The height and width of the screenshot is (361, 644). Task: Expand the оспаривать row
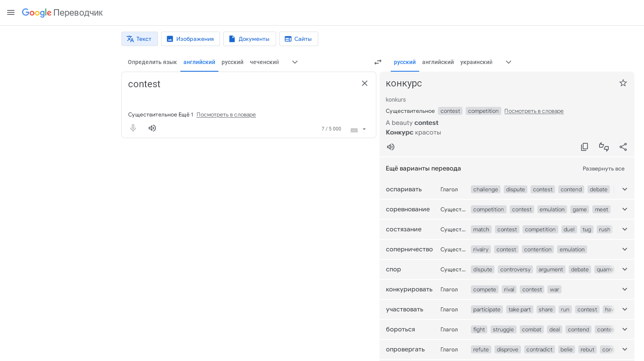pyautogui.click(x=625, y=189)
